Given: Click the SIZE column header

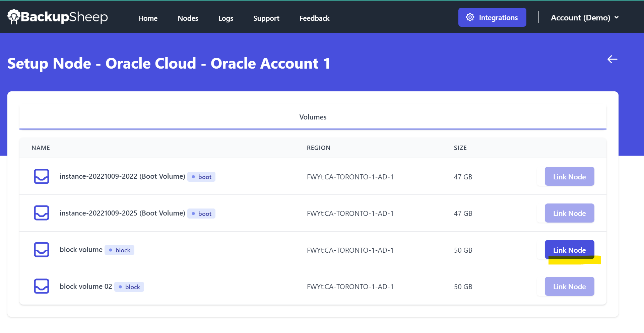Looking at the screenshot, I should pos(460,148).
